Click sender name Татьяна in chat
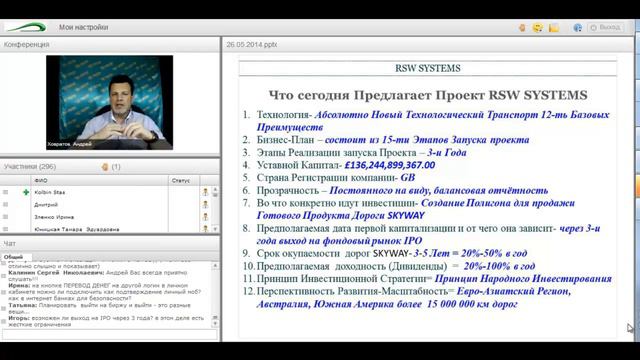 [22, 305]
